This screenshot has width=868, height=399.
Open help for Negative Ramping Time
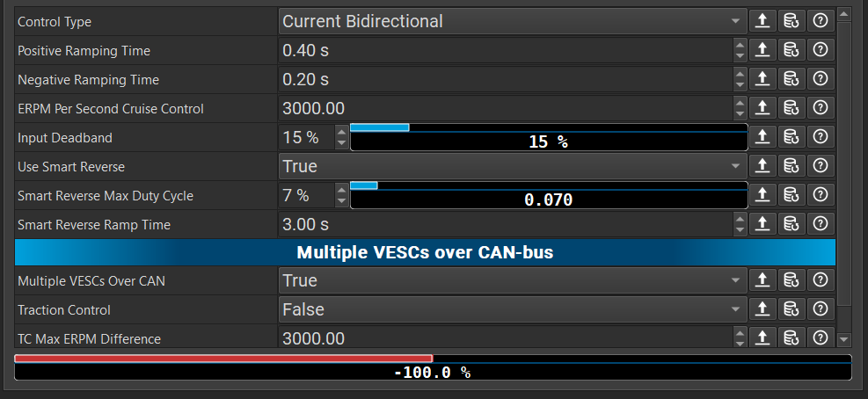click(821, 79)
